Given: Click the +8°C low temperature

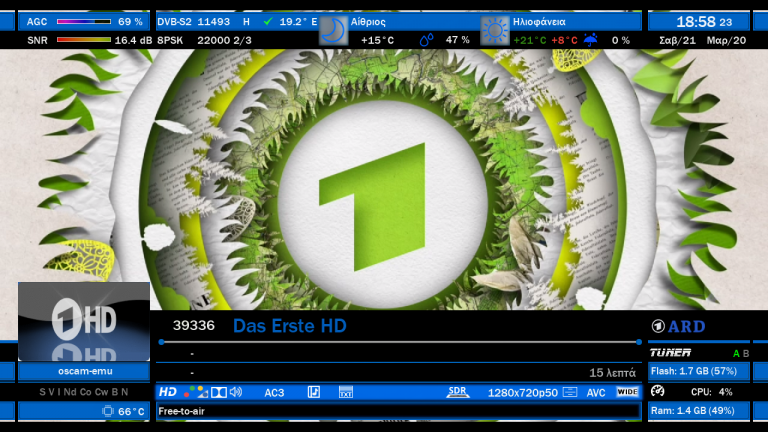Looking at the screenshot, I should [x=564, y=40].
